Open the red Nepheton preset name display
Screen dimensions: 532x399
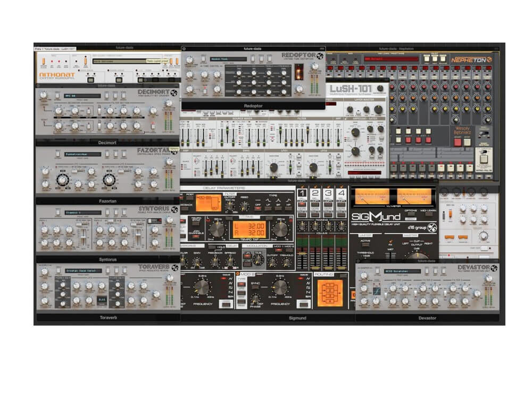[x=391, y=59]
